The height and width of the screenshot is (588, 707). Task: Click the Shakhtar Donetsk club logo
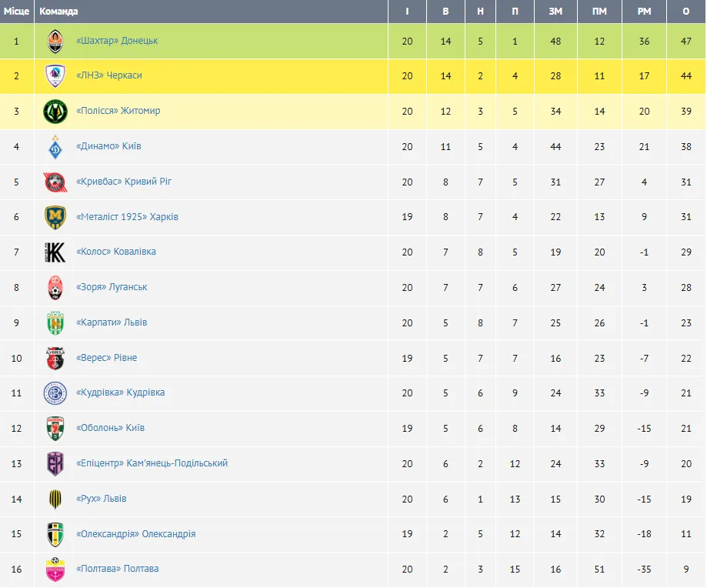pos(55,41)
